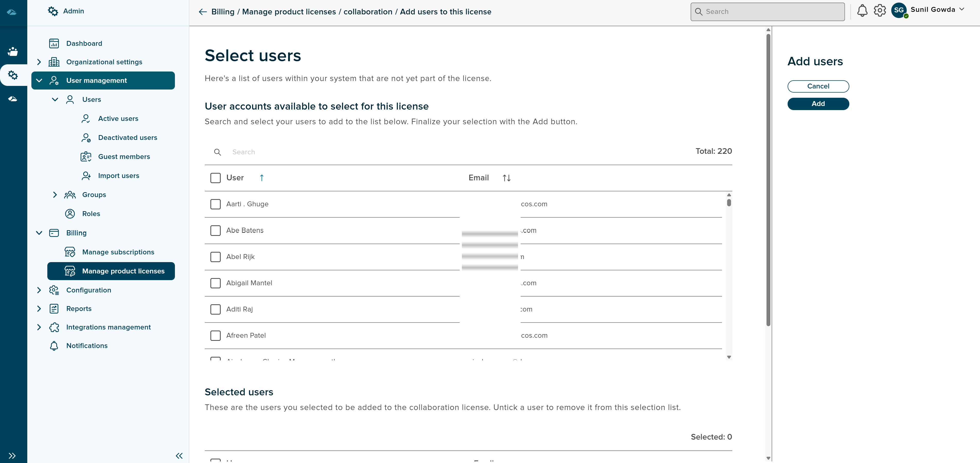The width and height of the screenshot is (980, 463).
Task: Collapse sidebar with double-left chevron icon
Action: click(x=179, y=455)
